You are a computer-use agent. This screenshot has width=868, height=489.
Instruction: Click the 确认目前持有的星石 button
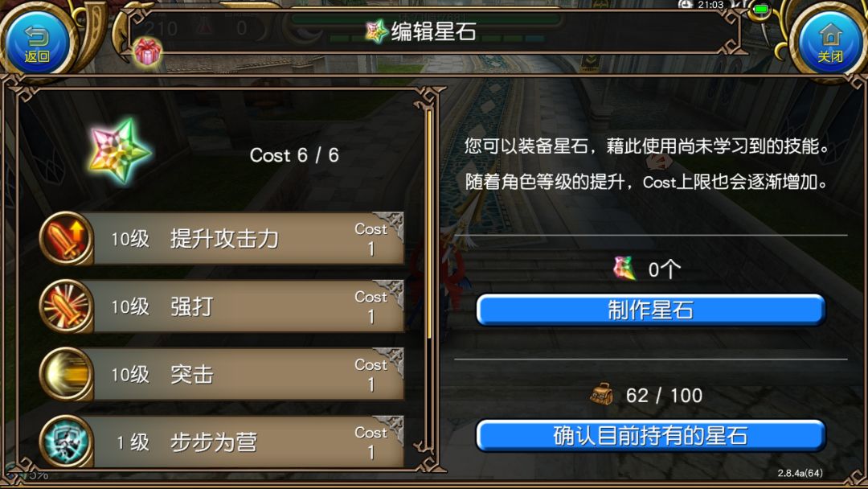pos(651,435)
